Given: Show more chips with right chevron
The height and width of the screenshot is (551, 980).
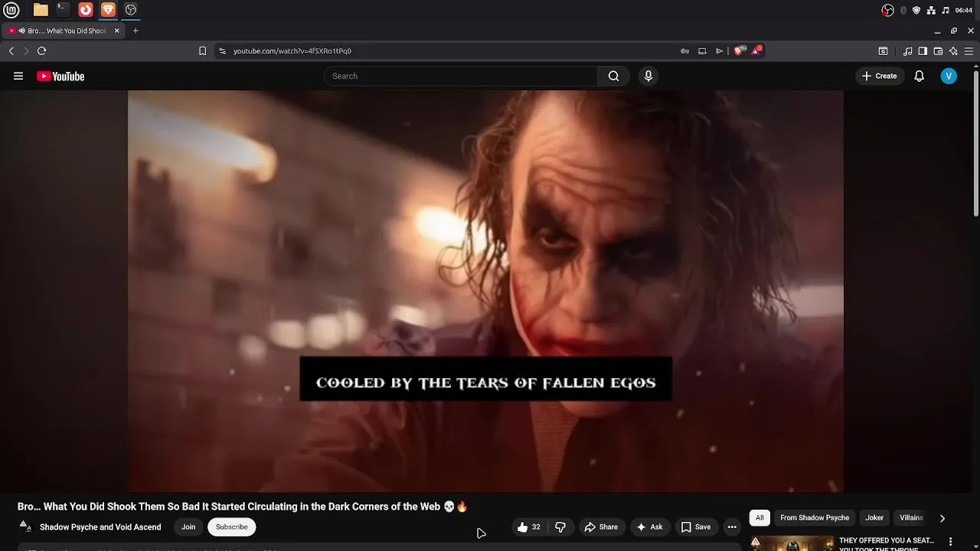Looking at the screenshot, I should coord(942,518).
